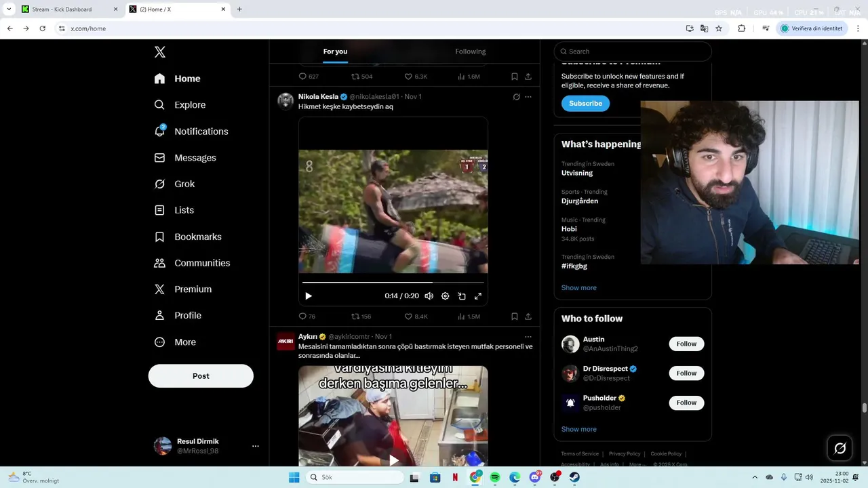Open Communities in the sidebar

(192, 263)
